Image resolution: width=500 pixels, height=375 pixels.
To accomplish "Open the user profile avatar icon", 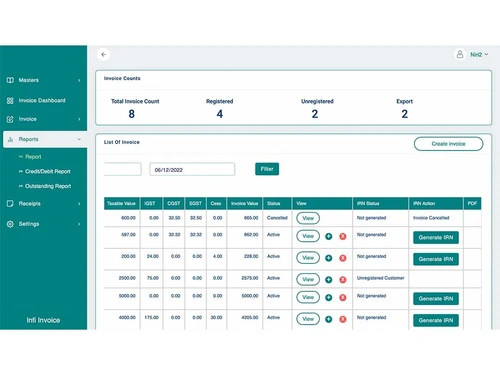I will tap(460, 54).
